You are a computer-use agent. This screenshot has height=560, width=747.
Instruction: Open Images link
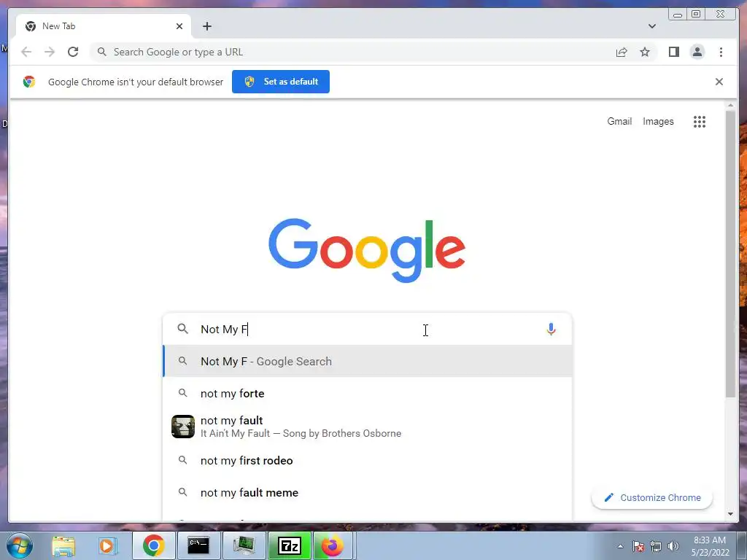[658, 122]
